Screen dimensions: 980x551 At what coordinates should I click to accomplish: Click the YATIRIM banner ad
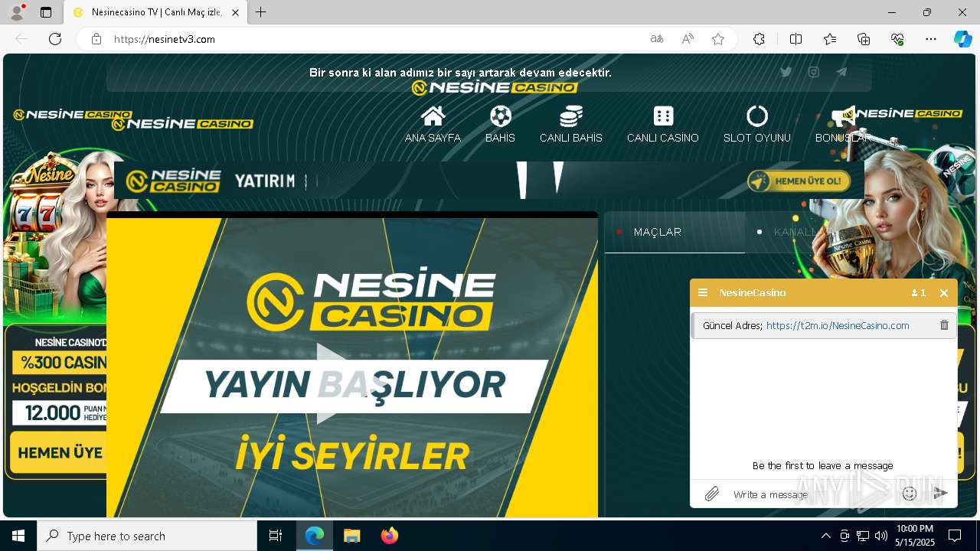[489, 181]
